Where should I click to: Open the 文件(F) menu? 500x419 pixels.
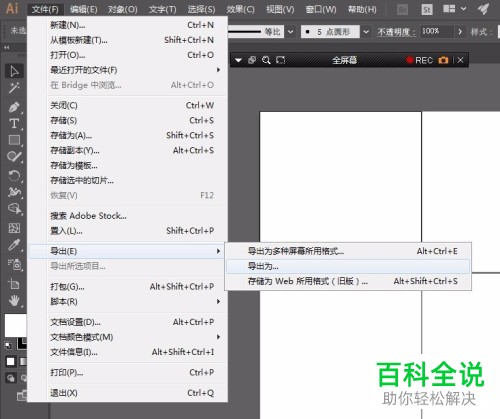point(45,9)
